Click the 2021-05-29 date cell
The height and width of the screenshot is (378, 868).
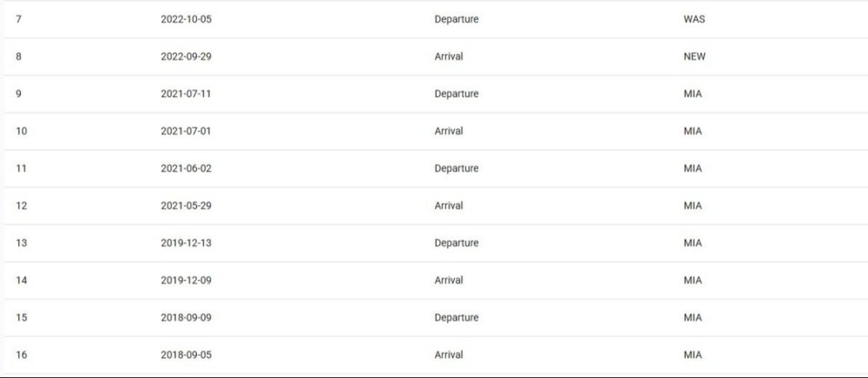pyautogui.click(x=186, y=206)
